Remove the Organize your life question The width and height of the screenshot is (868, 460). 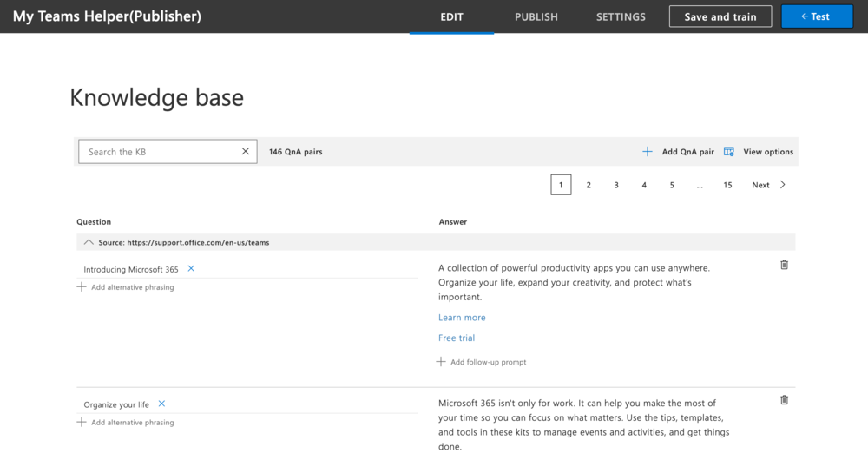click(x=161, y=404)
